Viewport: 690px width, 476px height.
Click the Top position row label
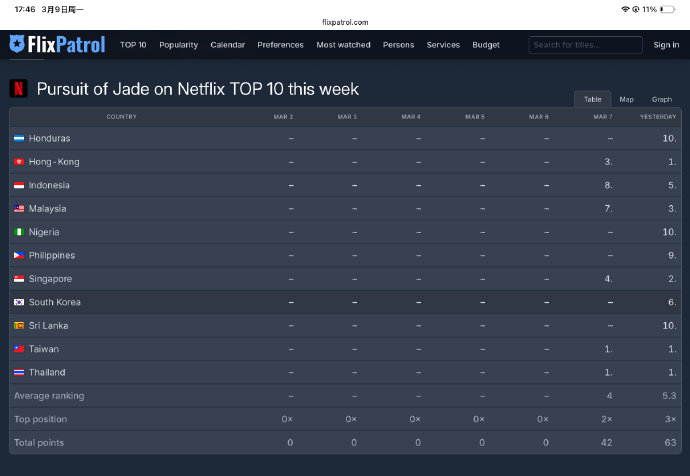click(40, 419)
